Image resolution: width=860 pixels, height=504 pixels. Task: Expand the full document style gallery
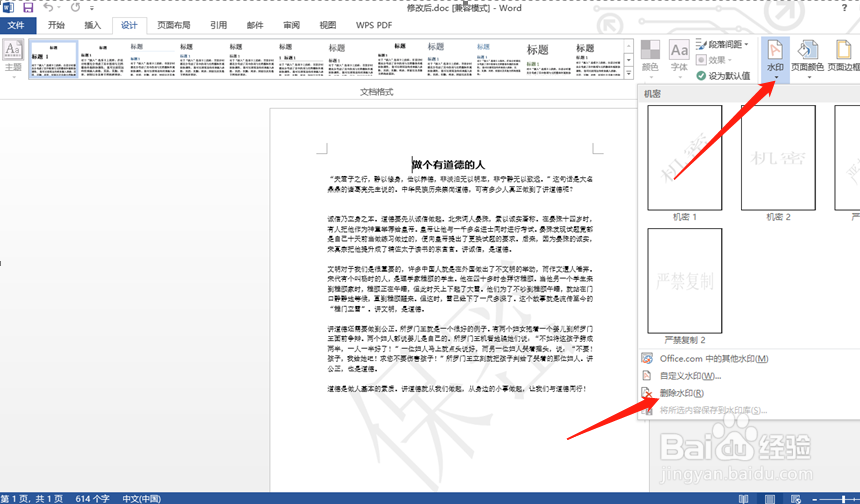[629, 72]
